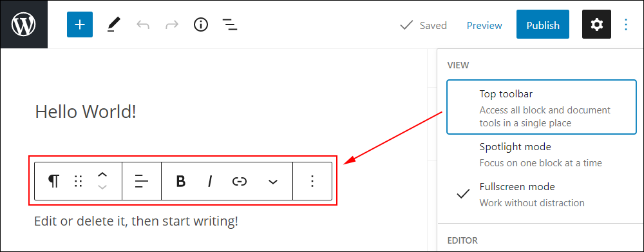Enable Spotlight mode
This screenshot has height=252, width=644.
click(x=542, y=155)
